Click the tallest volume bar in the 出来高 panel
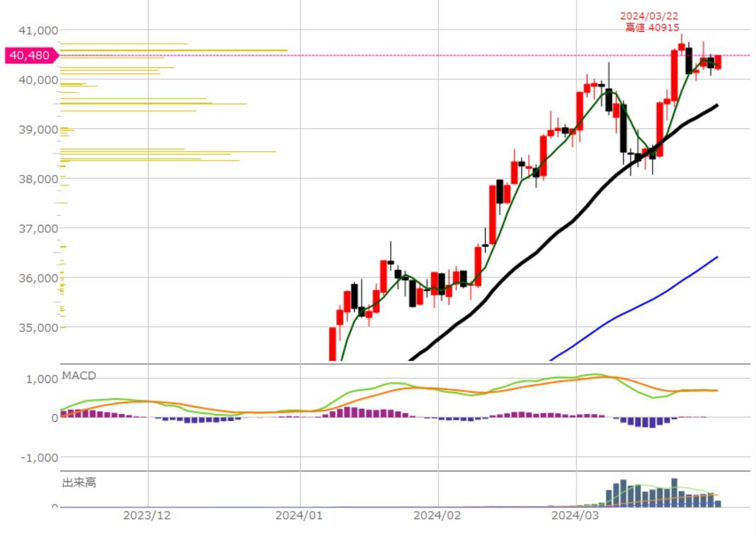The width and height of the screenshot is (756, 535). 674,493
